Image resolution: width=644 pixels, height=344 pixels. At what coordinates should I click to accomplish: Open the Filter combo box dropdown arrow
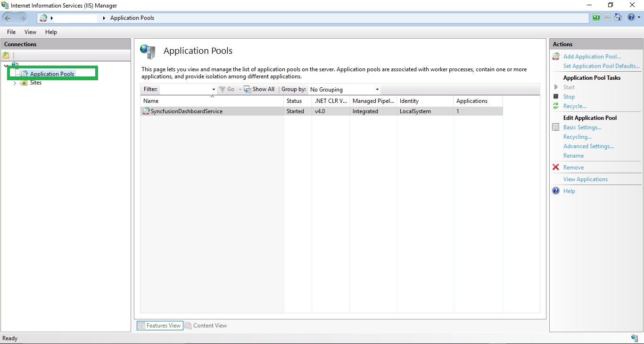[x=214, y=90]
